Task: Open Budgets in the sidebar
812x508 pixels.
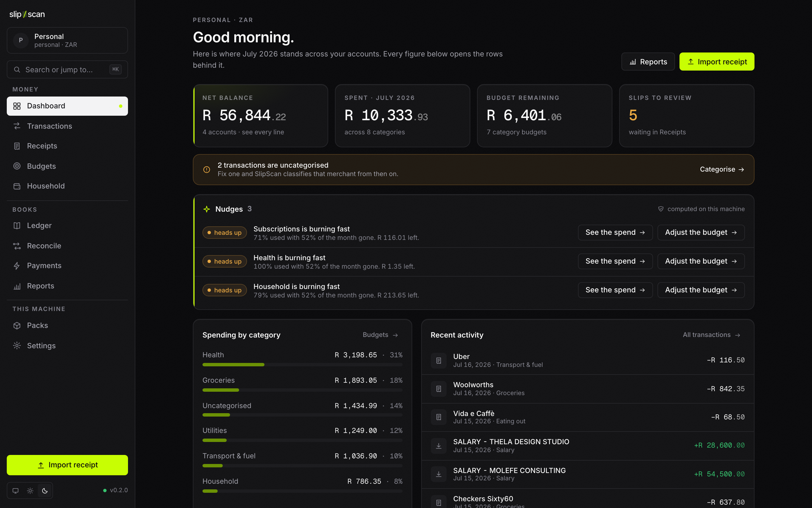Action: point(67,166)
